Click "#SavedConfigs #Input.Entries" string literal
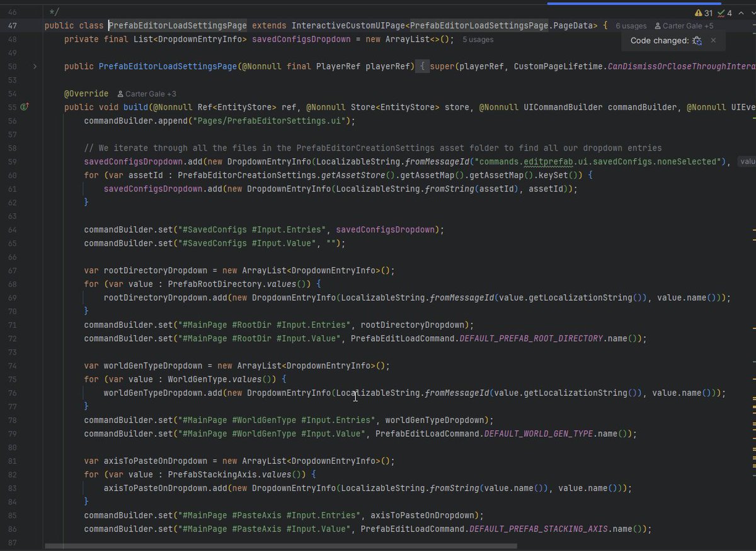 253,229
